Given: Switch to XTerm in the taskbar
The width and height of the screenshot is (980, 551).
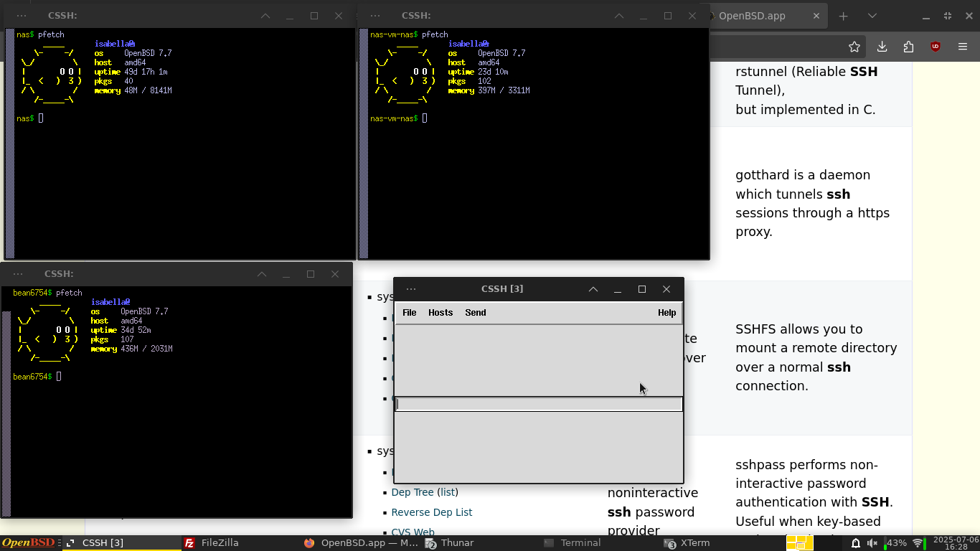Looking at the screenshot, I should point(720,543).
